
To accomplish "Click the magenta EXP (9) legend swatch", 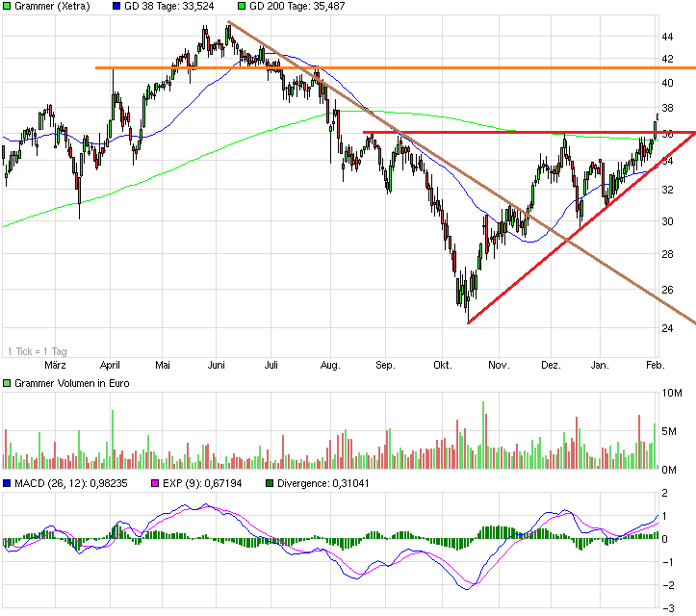I will click(x=151, y=483).
